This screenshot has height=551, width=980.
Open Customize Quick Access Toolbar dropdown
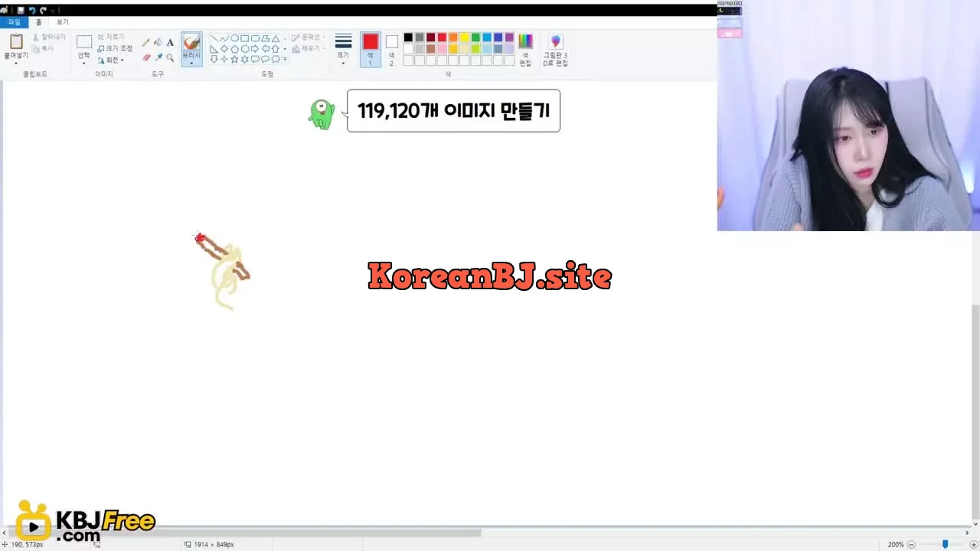54,10
